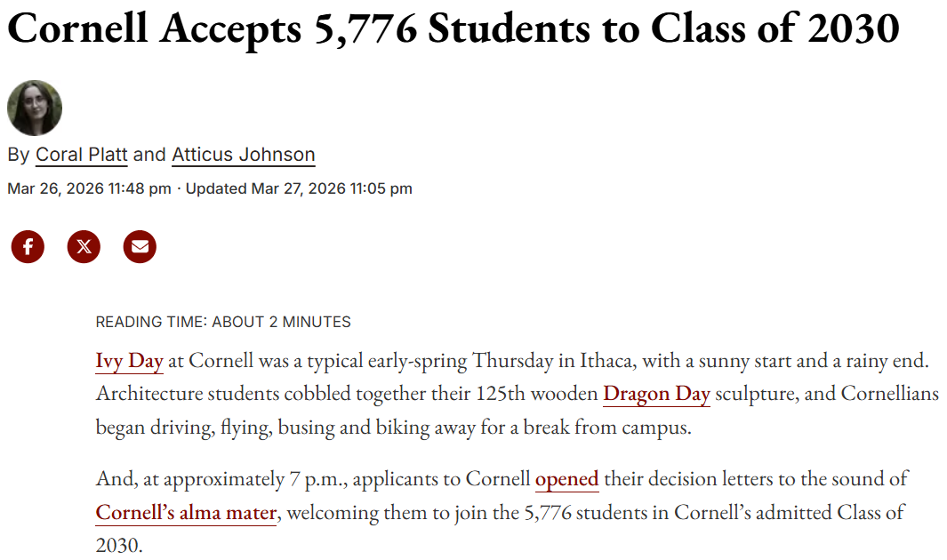Open the Dragon Day hyperlink
Viewport: 947px width, 560px height.
[x=656, y=394]
